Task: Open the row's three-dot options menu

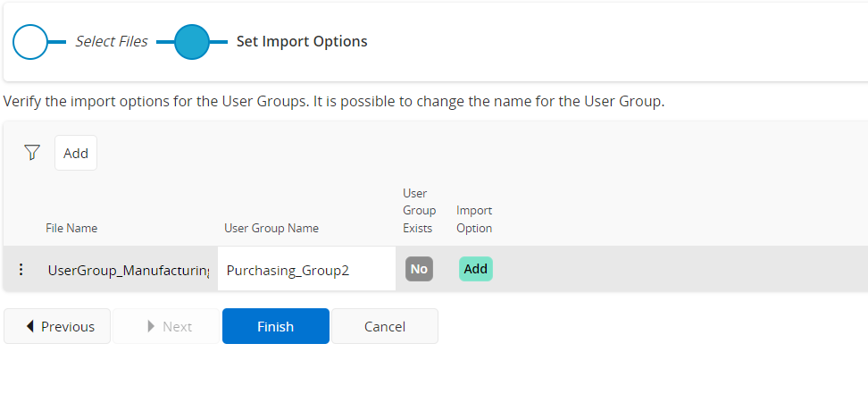Action: click(x=21, y=269)
